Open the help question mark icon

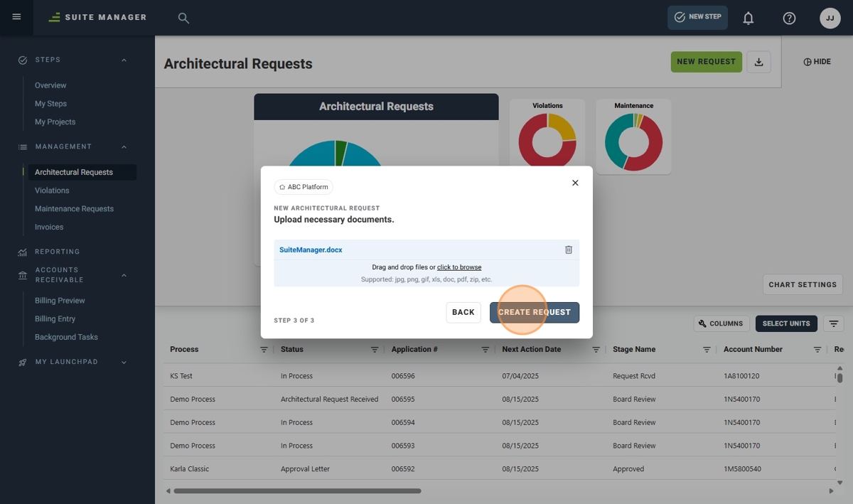(789, 18)
